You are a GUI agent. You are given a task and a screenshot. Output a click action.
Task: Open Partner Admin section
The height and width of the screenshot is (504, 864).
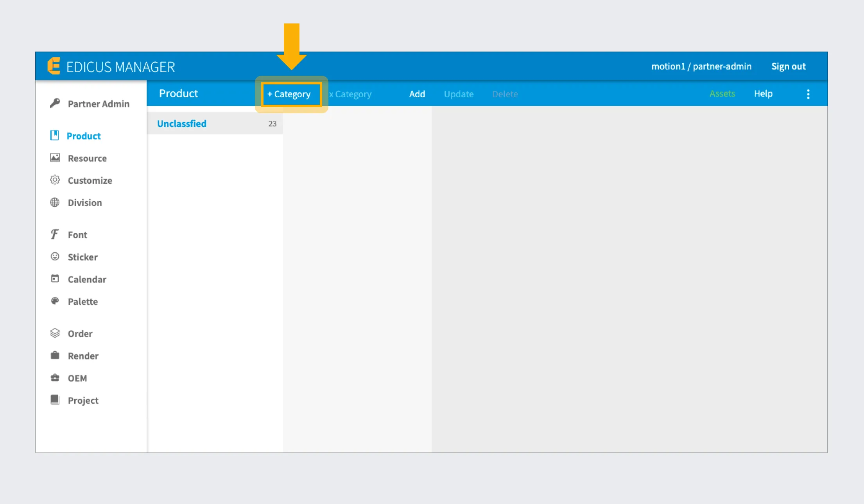(x=99, y=104)
